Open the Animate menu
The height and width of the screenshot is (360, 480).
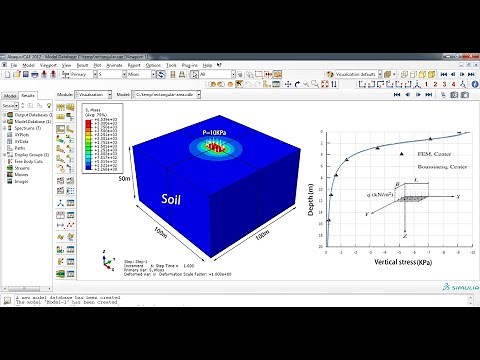(114, 65)
